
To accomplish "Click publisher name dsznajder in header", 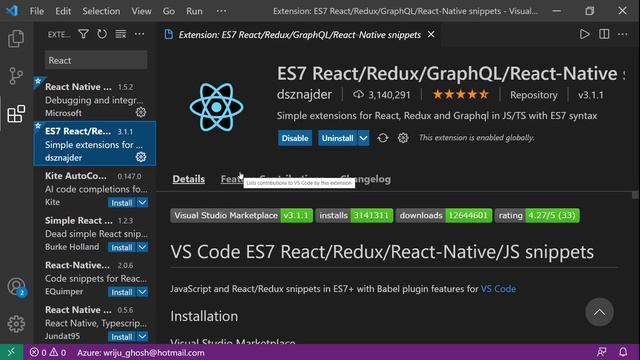I will pyautogui.click(x=304, y=95).
